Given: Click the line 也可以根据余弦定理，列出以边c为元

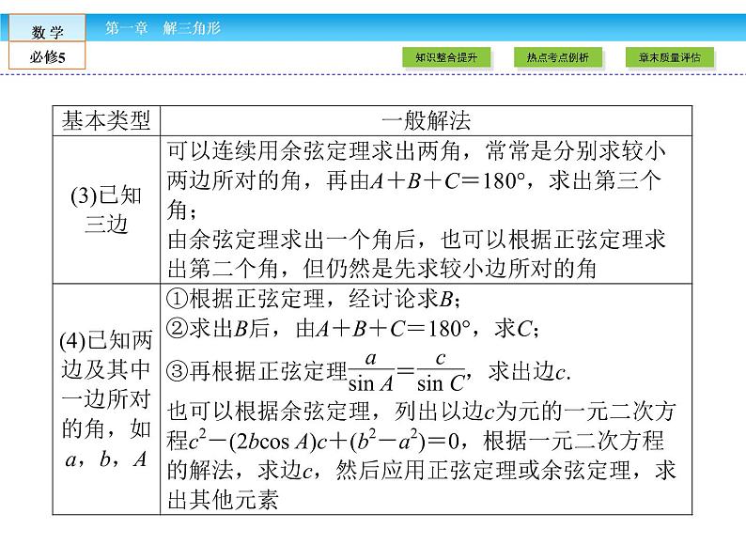Looking at the screenshot, I should 421,412.
